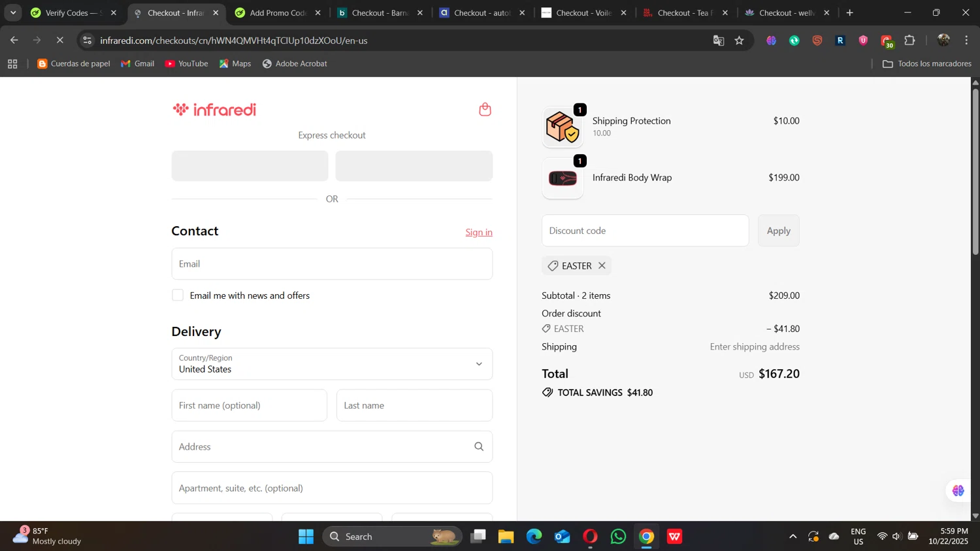Click the ENG US language indicator
Viewport: 980px width, 551px height.
coord(858,536)
